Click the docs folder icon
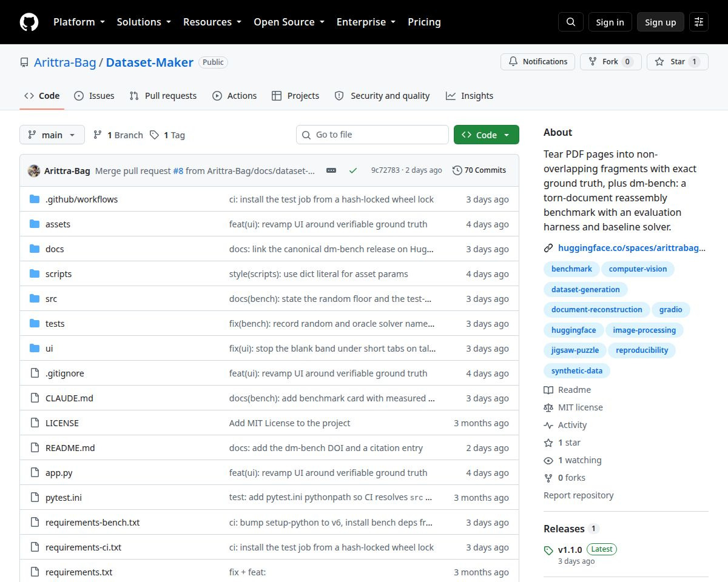Image resolution: width=728 pixels, height=582 pixels. tap(35, 249)
